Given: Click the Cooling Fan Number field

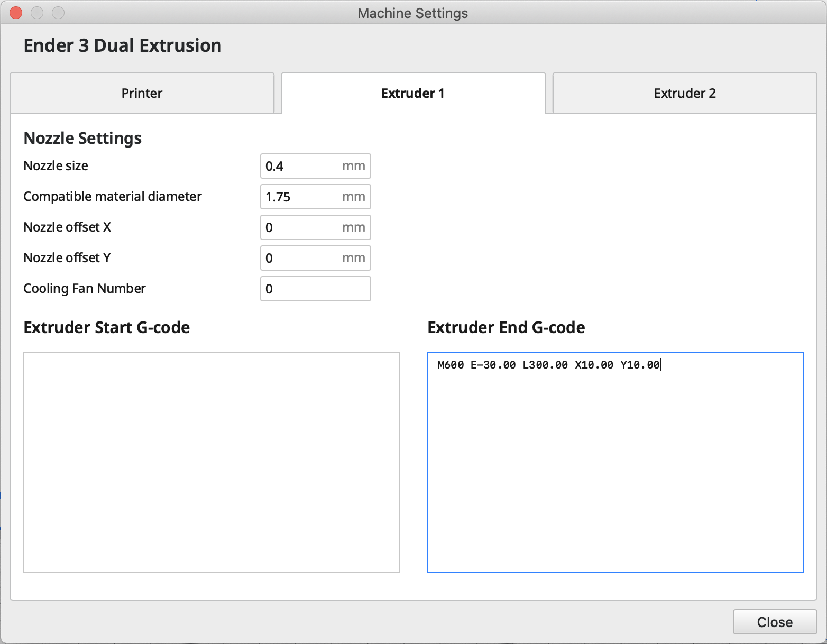Looking at the screenshot, I should click(316, 289).
